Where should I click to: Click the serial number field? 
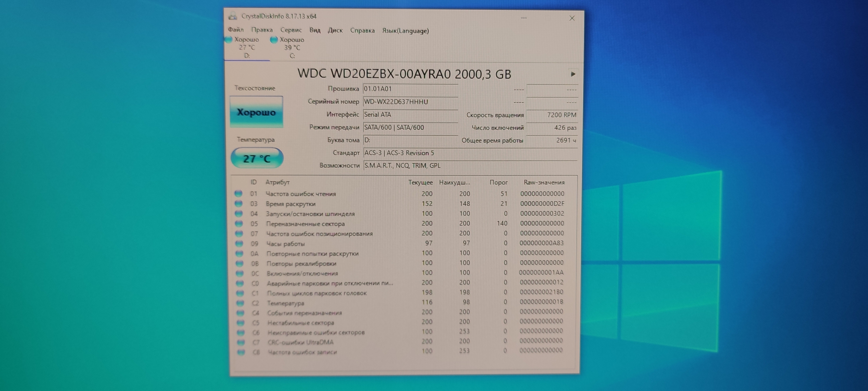pyautogui.click(x=410, y=102)
